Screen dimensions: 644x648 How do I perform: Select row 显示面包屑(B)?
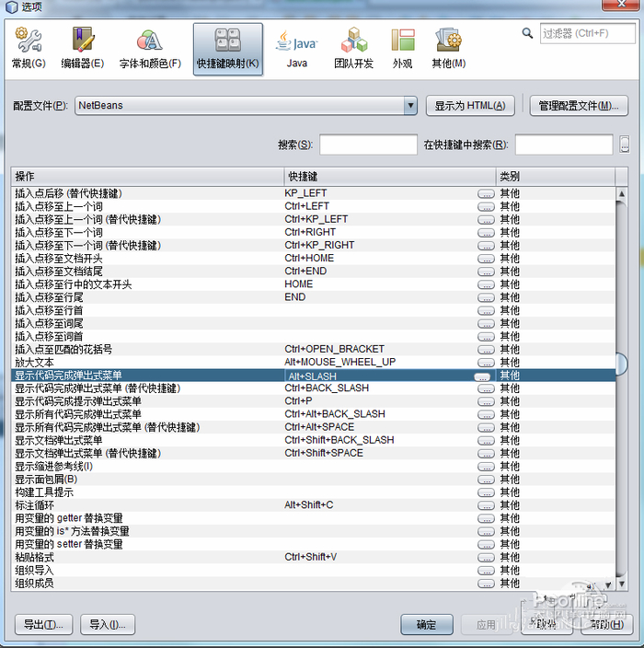tap(313, 480)
